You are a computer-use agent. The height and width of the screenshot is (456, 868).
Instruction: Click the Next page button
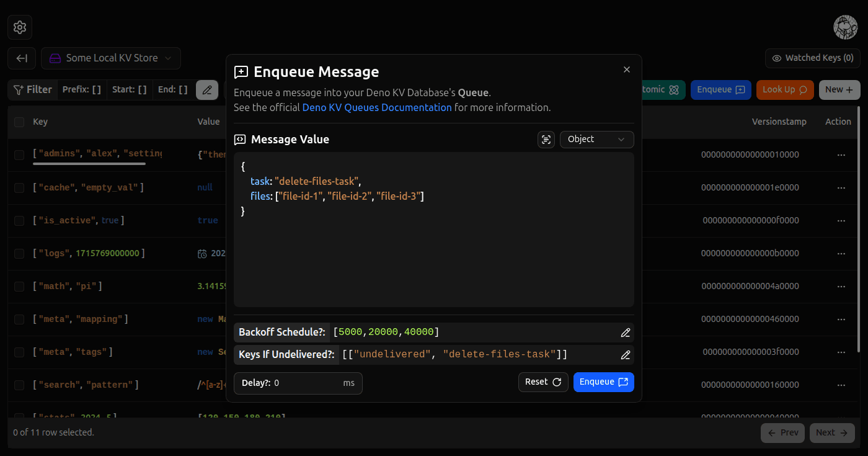click(832, 433)
